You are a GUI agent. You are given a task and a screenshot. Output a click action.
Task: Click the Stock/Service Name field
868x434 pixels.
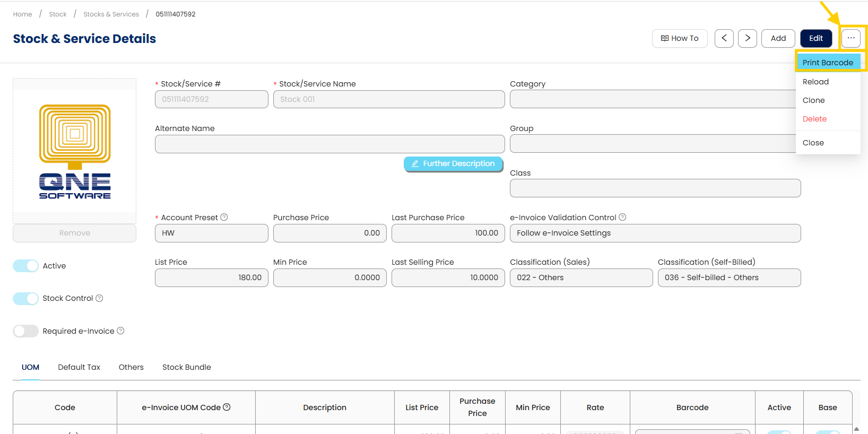tap(389, 99)
